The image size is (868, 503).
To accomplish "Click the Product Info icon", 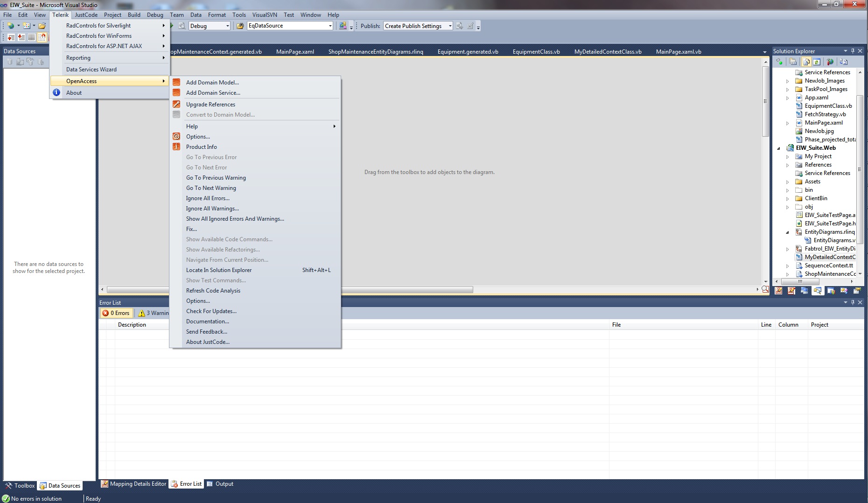I will coord(176,147).
